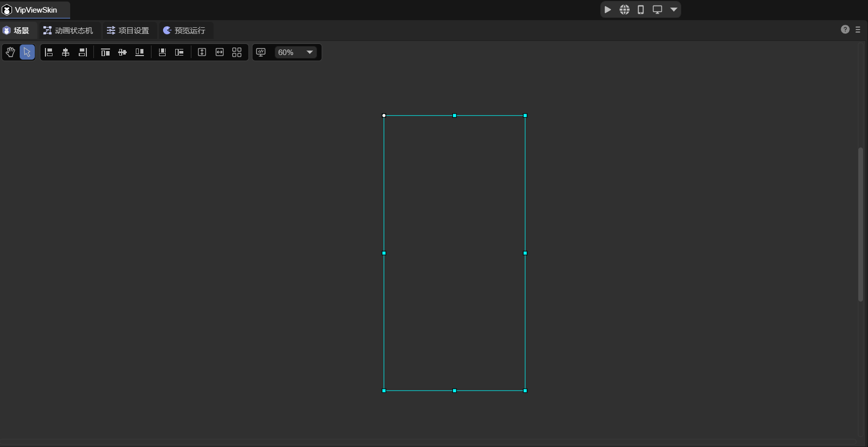Toggle the screen display monitor icon
The width and height of the screenshot is (868, 447).
261,53
